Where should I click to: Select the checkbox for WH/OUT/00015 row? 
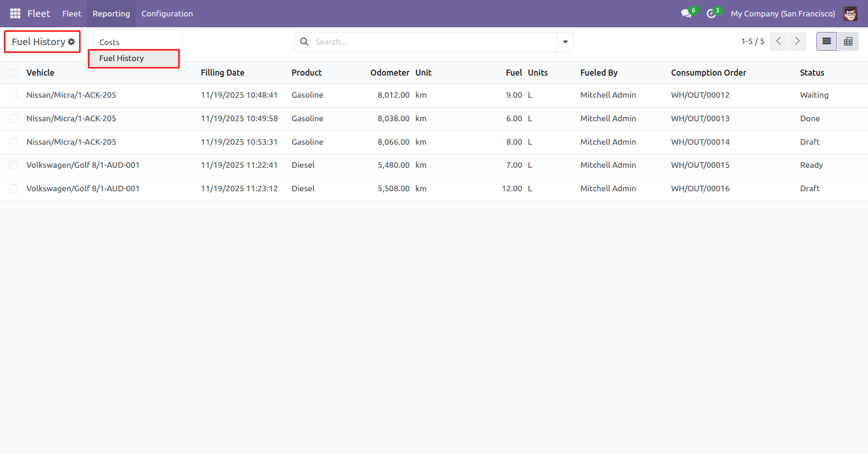14,165
